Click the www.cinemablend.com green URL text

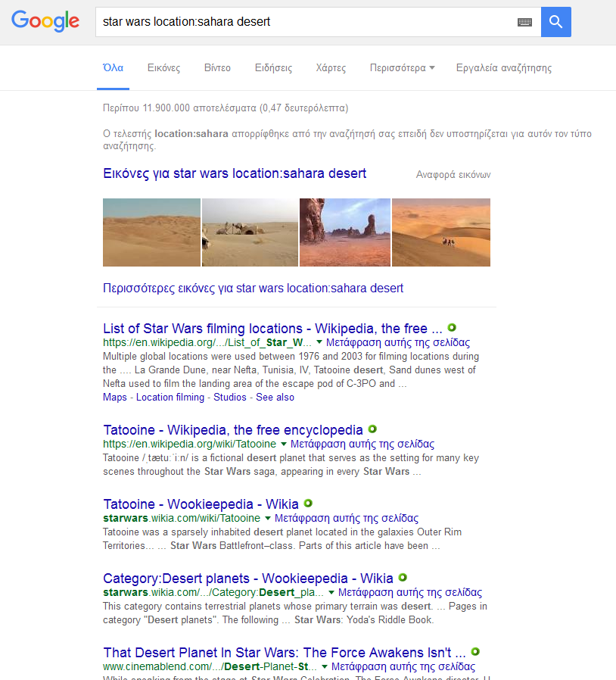coord(210,666)
